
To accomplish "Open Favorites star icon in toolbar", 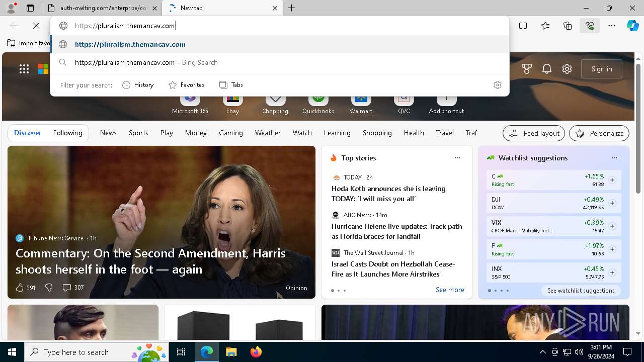I will 545,26.
